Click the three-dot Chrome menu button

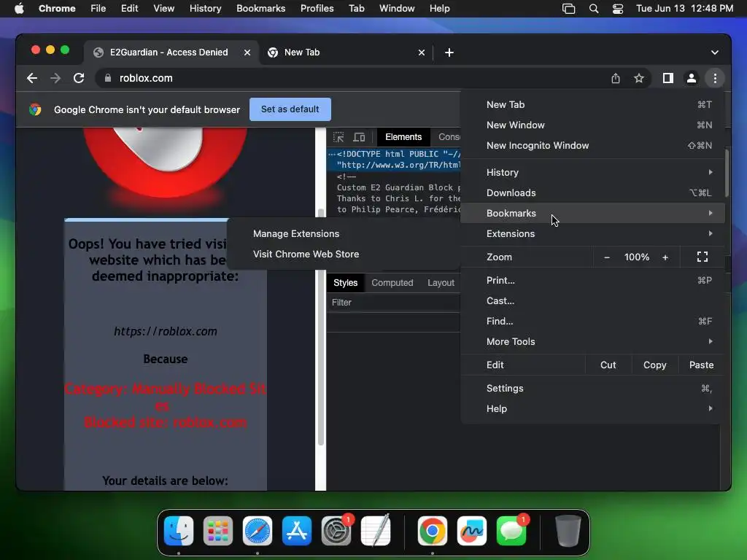715,78
